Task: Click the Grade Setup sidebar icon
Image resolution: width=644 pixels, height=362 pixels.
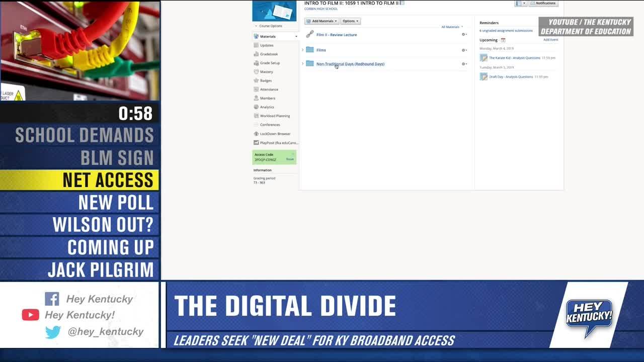Action: click(x=256, y=63)
